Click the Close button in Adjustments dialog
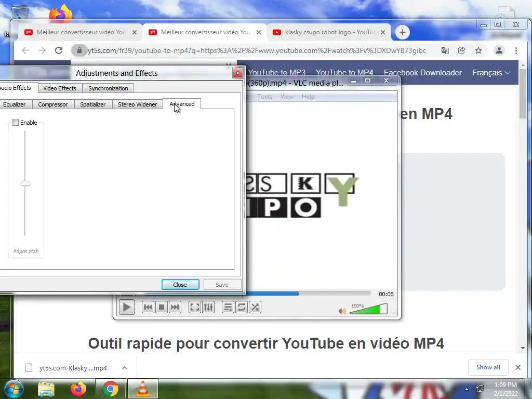 (x=180, y=285)
